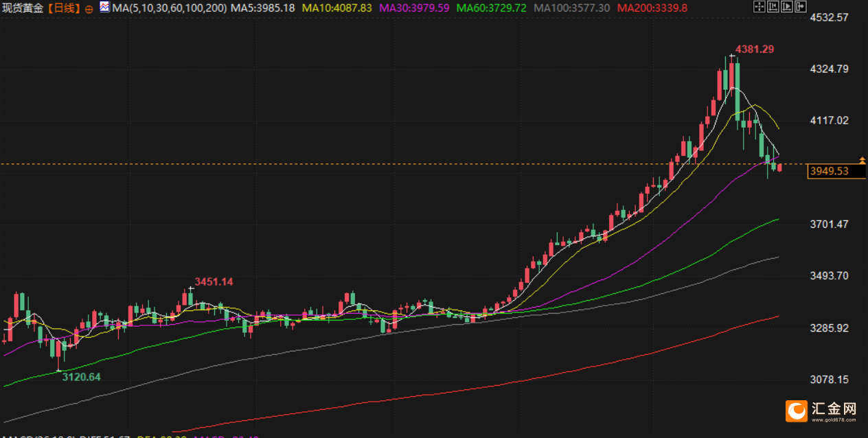Click the last red candlestick on the chart

coord(779,168)
